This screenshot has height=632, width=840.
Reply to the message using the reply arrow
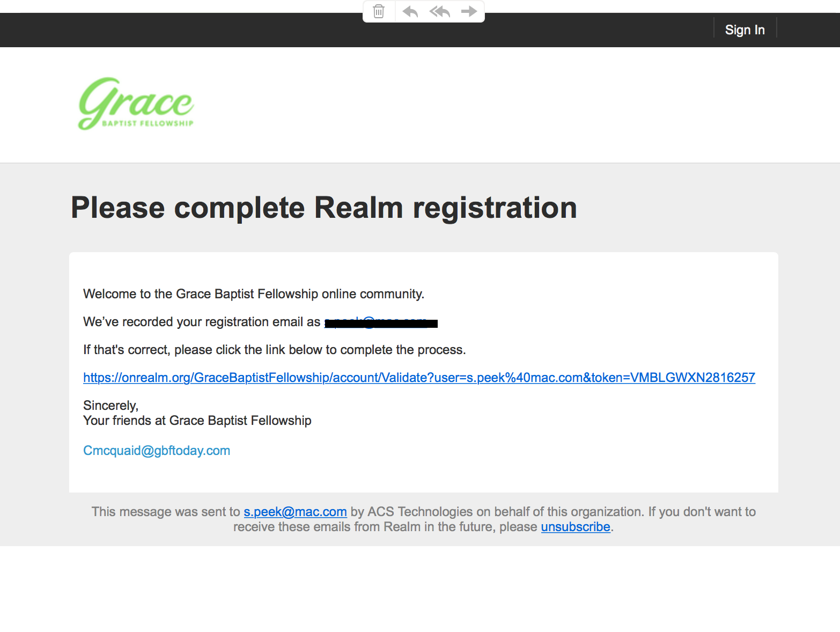410,11
